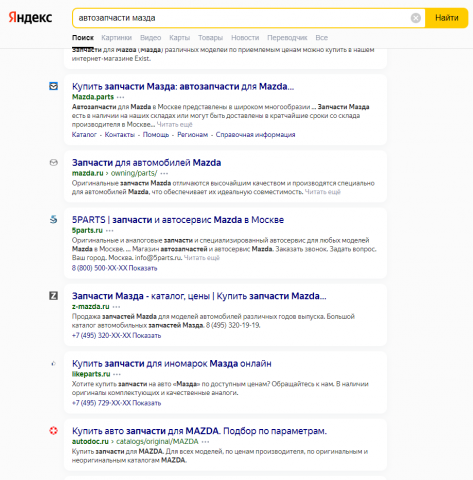Switch to the Новости tab

[245, 38]
